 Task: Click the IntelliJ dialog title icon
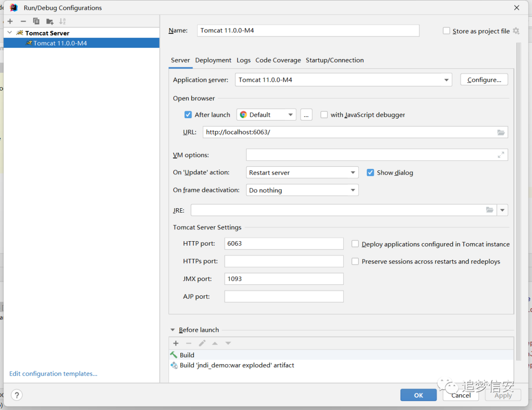[14, 7]
